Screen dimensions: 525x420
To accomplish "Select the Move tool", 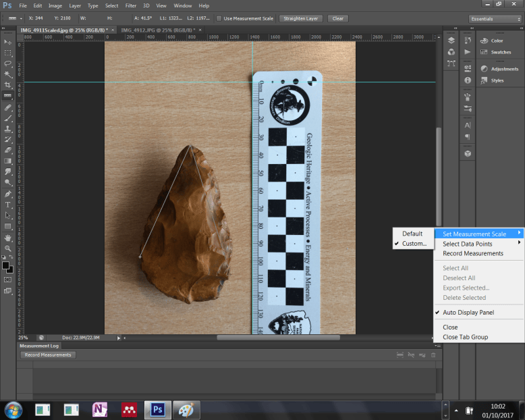I will tap(7, 42).
